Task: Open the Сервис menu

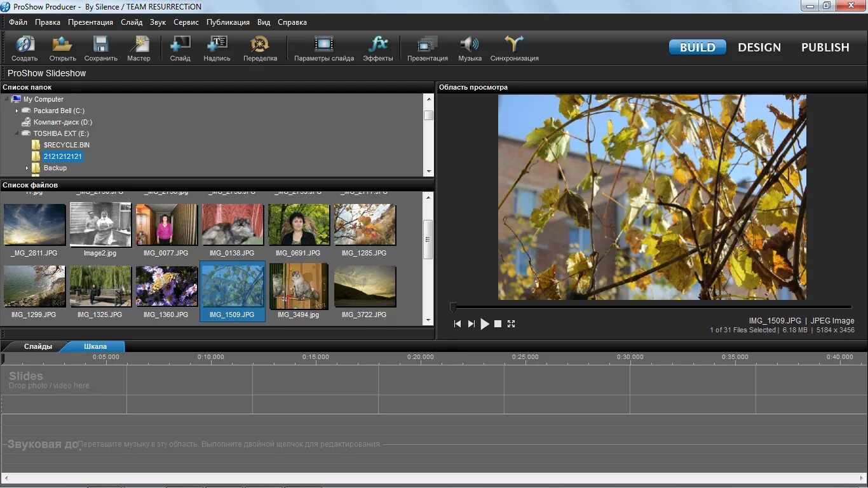Action: tap(186, 22)
